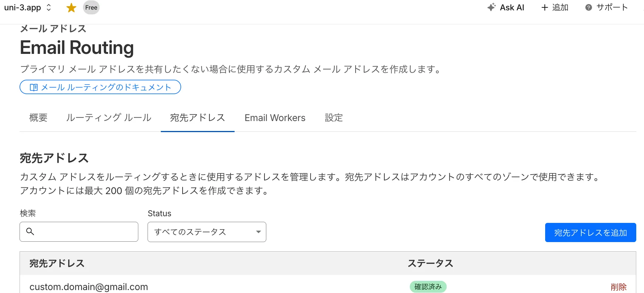Click the メール アドレス breadcrumb text
This screenshot has height=293, width=644.
tap(53, 28)
